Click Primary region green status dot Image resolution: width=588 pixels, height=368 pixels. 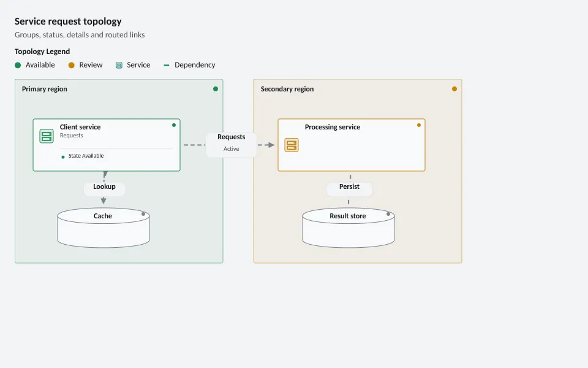[x=216, y=89]
